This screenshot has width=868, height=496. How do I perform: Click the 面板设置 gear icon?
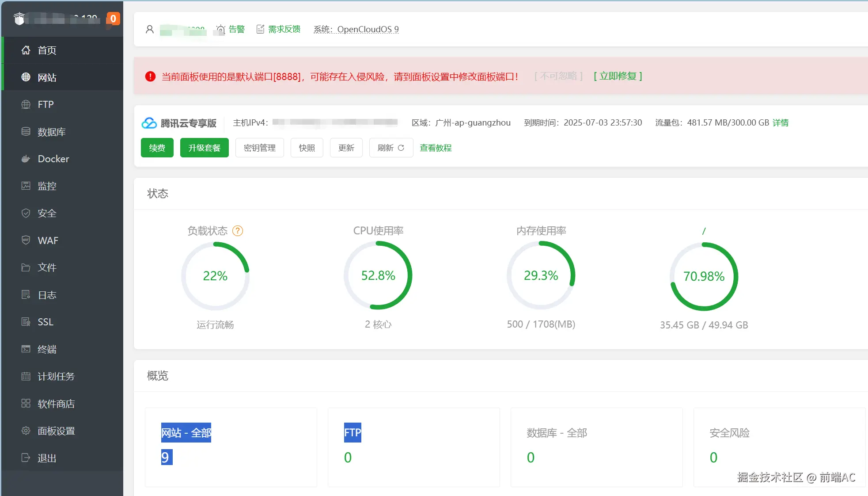coord(26,431)
